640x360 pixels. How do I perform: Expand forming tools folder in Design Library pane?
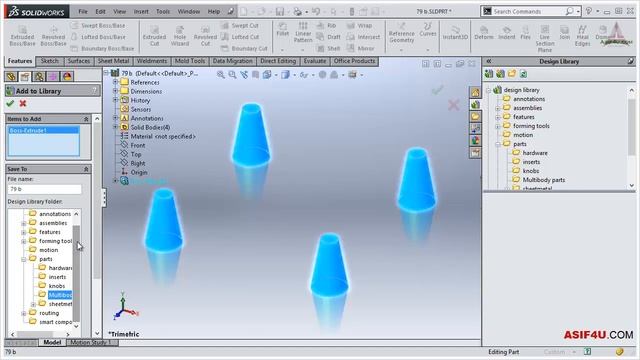(x=498, y=126)
